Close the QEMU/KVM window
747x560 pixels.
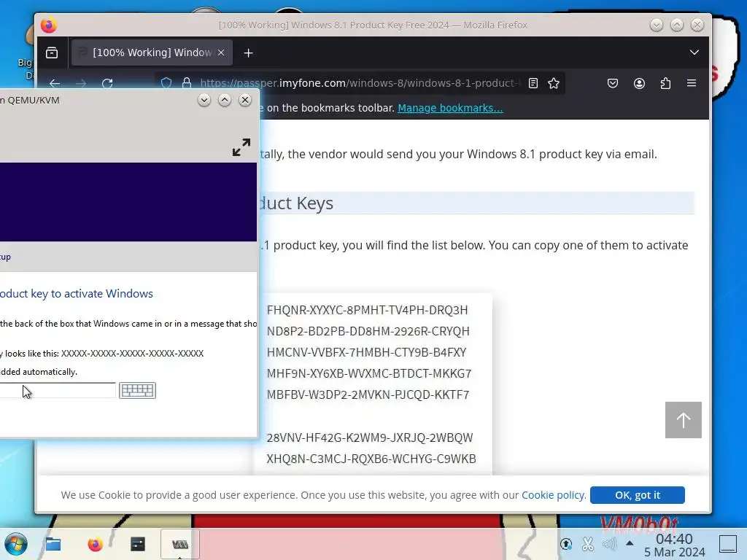tap(245, 100)
